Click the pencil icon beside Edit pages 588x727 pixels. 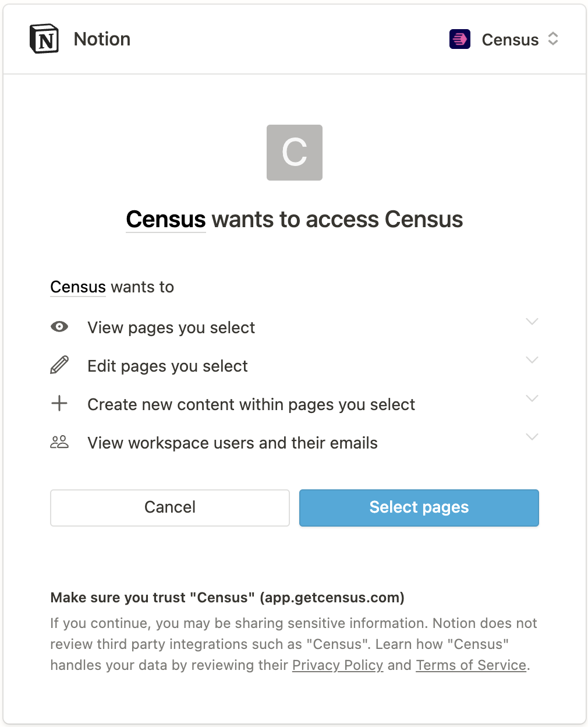coord(59,365)
